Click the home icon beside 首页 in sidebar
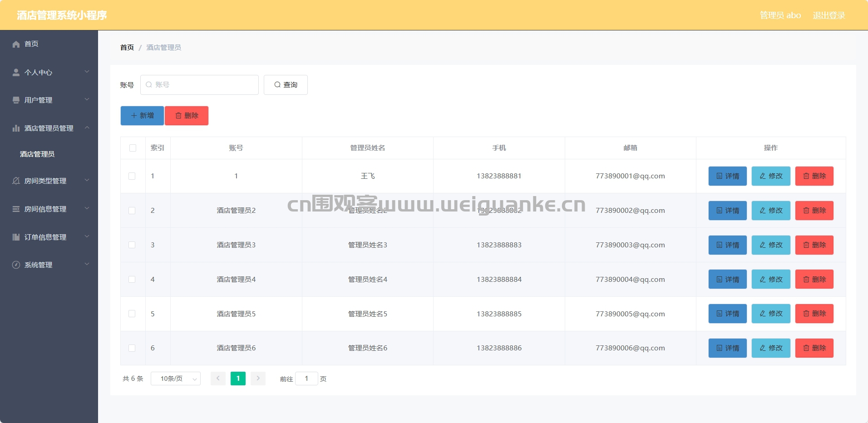 (16, 44)
